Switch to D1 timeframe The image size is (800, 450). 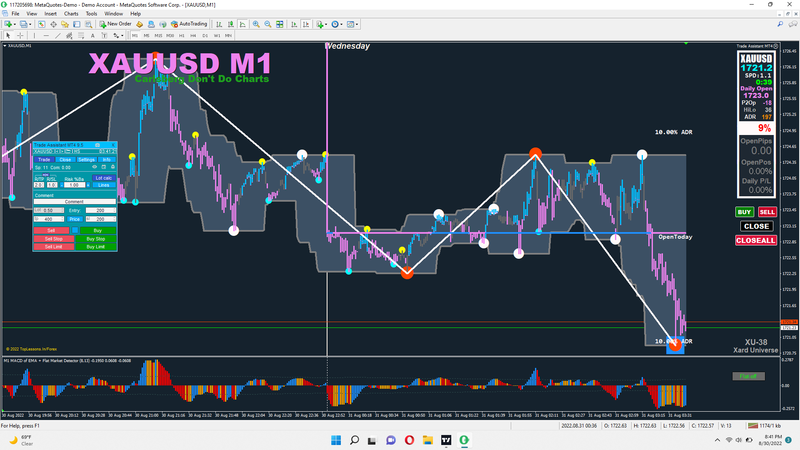point(205,36)
